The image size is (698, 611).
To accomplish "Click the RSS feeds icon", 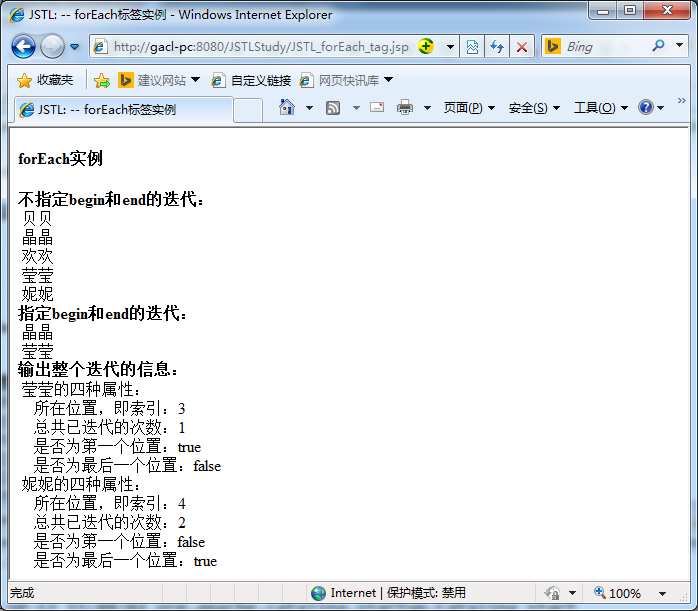I will (333, 108).
